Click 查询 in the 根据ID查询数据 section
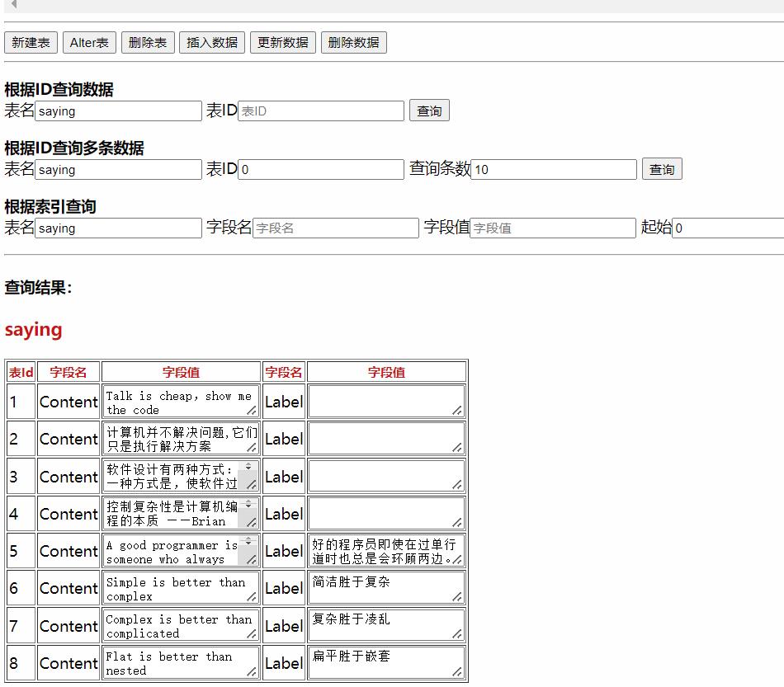Screen dimensions: 784x687 pos(429,110)
